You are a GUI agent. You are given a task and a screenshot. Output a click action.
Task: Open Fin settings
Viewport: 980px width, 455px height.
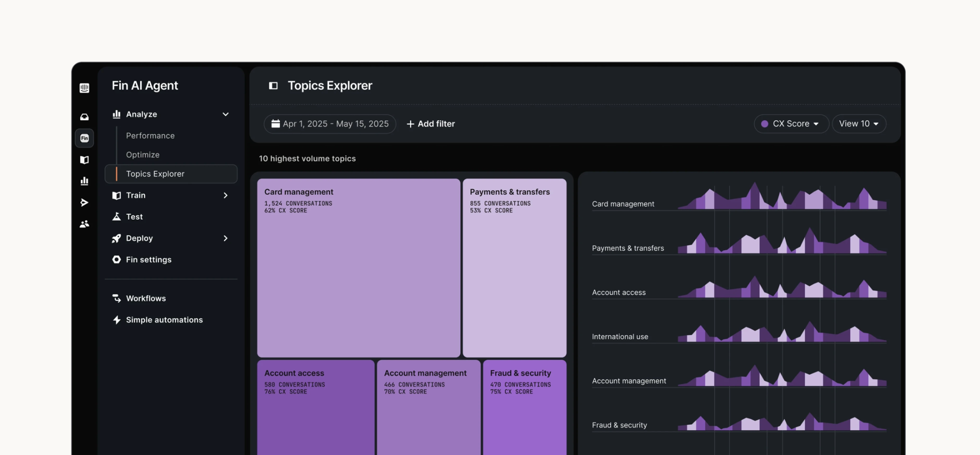148,260
